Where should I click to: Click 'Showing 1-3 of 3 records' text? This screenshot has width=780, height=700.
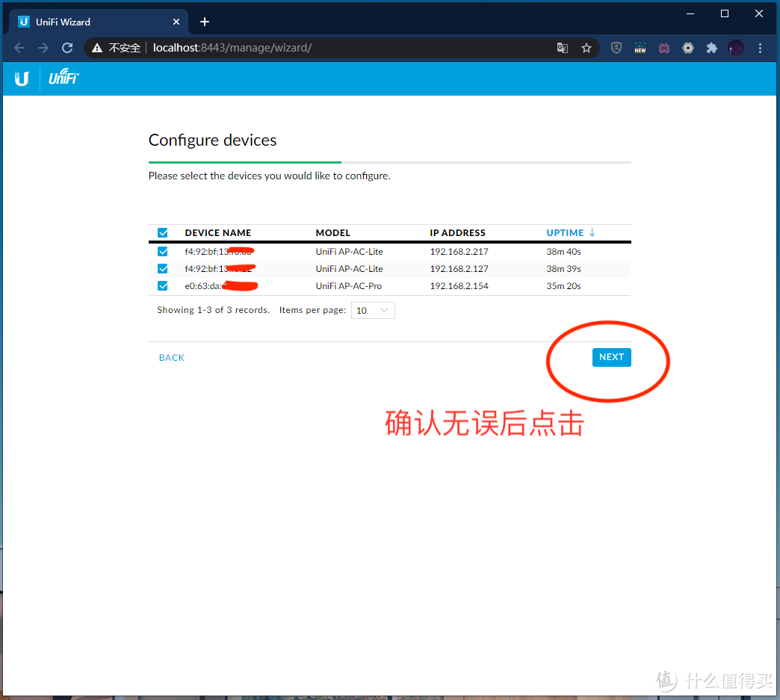214,310
